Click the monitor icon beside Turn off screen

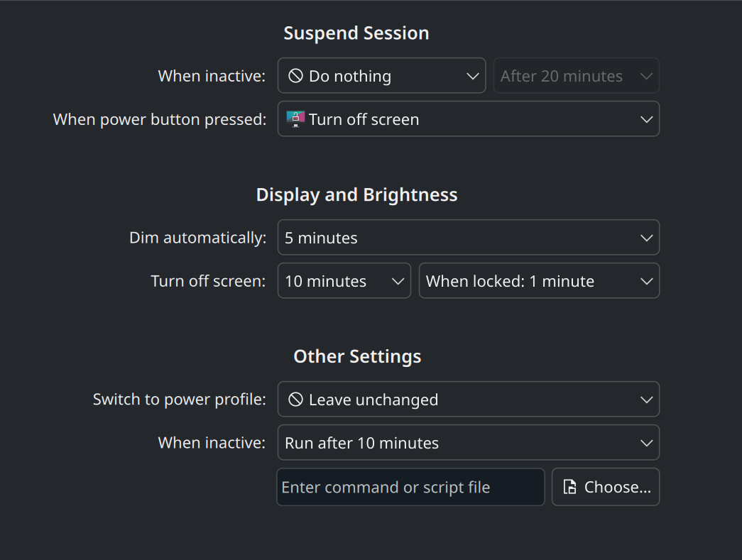(x=295, y=119)
